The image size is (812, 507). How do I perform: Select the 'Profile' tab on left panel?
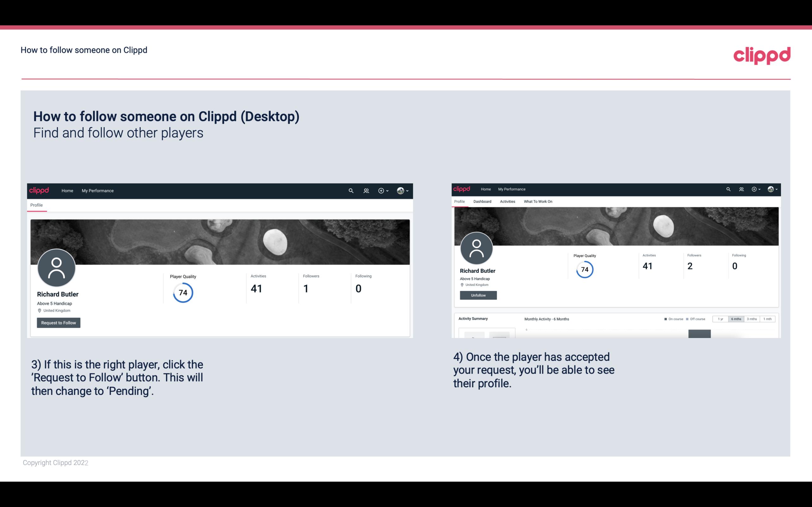[36, 205]
